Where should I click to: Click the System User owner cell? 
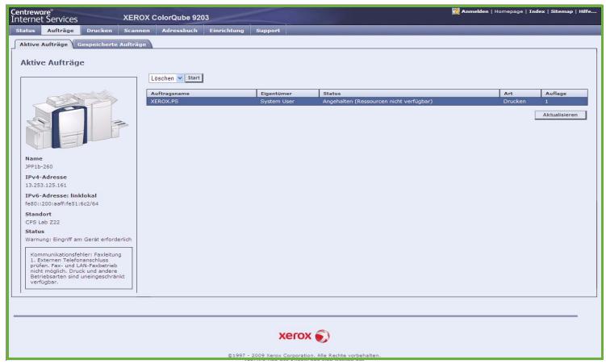(277, 102)
